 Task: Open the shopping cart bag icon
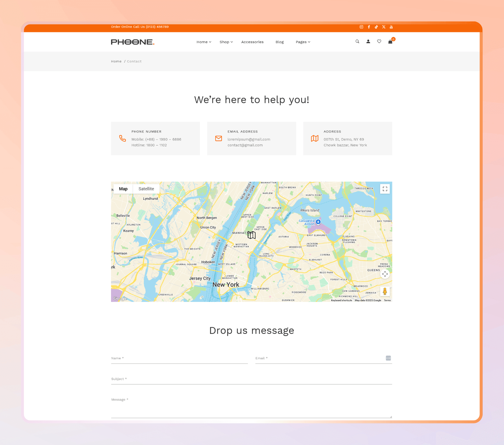[390, 42]
